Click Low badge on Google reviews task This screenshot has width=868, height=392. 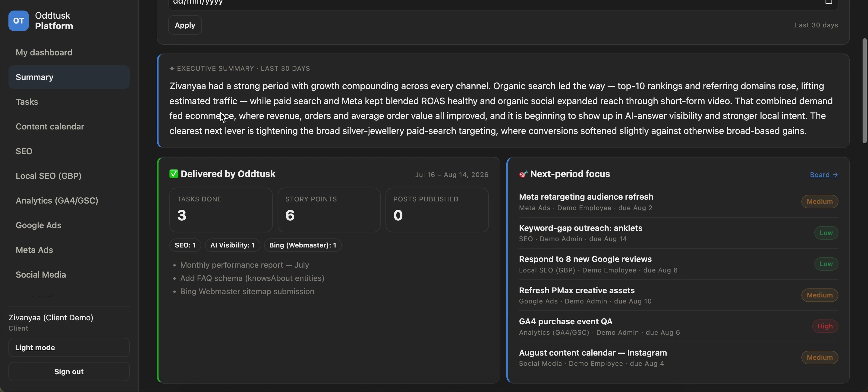click(x=826, y=264)
